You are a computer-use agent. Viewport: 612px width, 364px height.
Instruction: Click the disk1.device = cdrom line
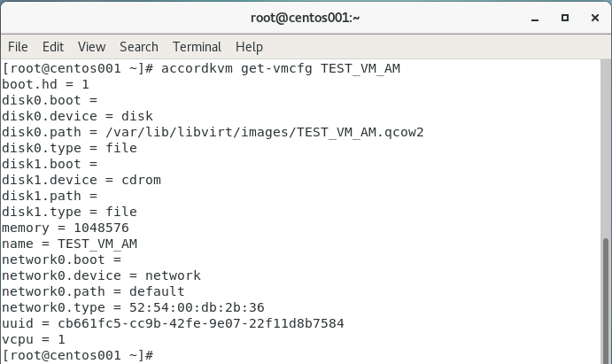click(69, 180)
